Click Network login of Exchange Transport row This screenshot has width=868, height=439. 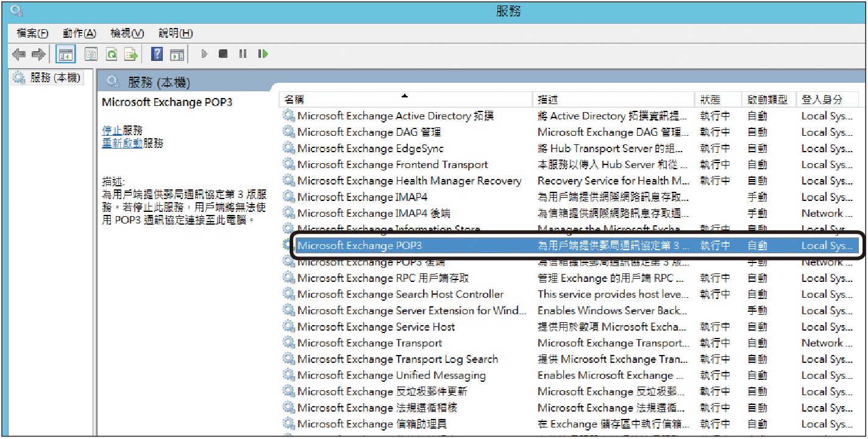[827, 343]
